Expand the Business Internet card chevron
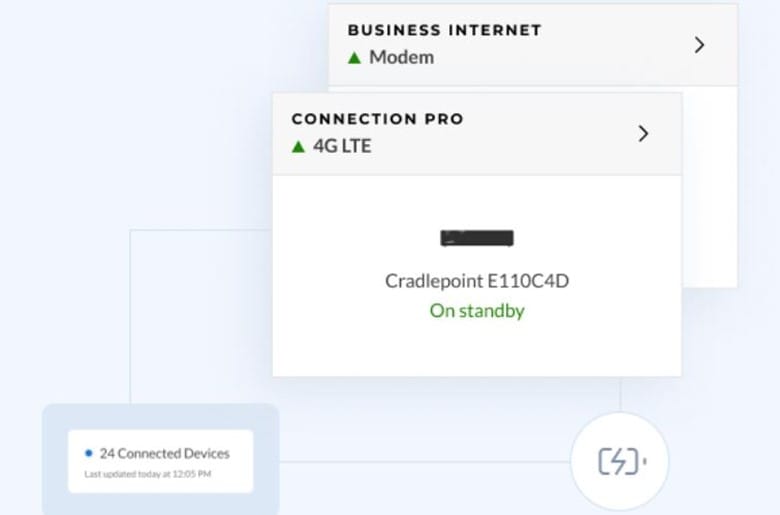780x515 pixels. coord(699,45)
